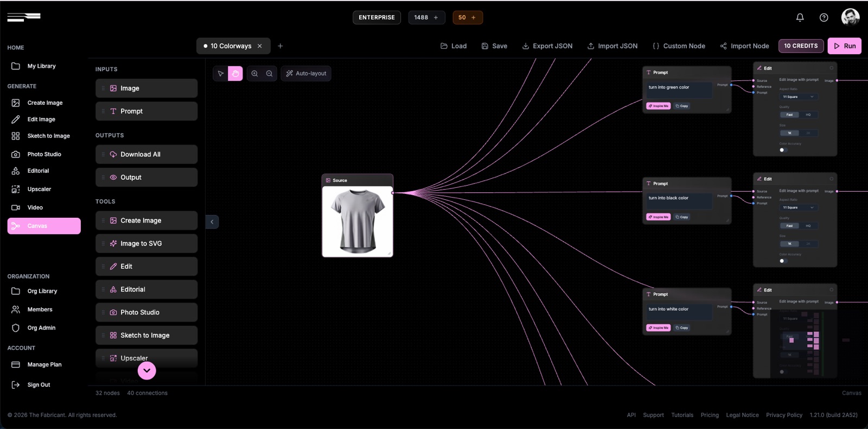
Task: Select 1K size on green Edit node
Action: pos(789,133)
